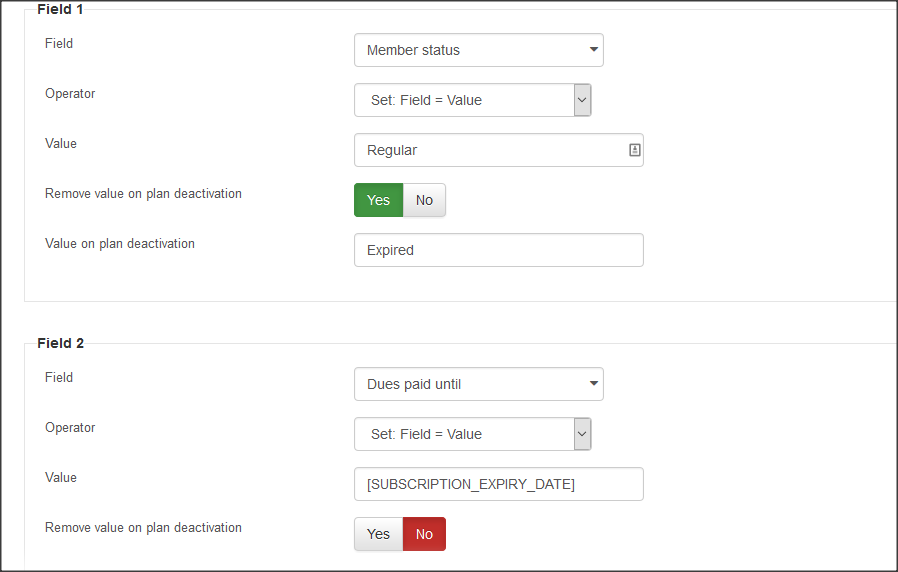Click the Value on plan deactivation label
Screen dimensions: 898x572
click(120, 243)
